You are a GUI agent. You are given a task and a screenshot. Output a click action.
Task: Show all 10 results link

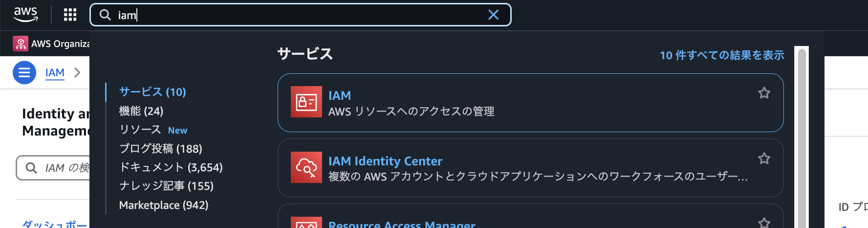[x=722, y=55]
